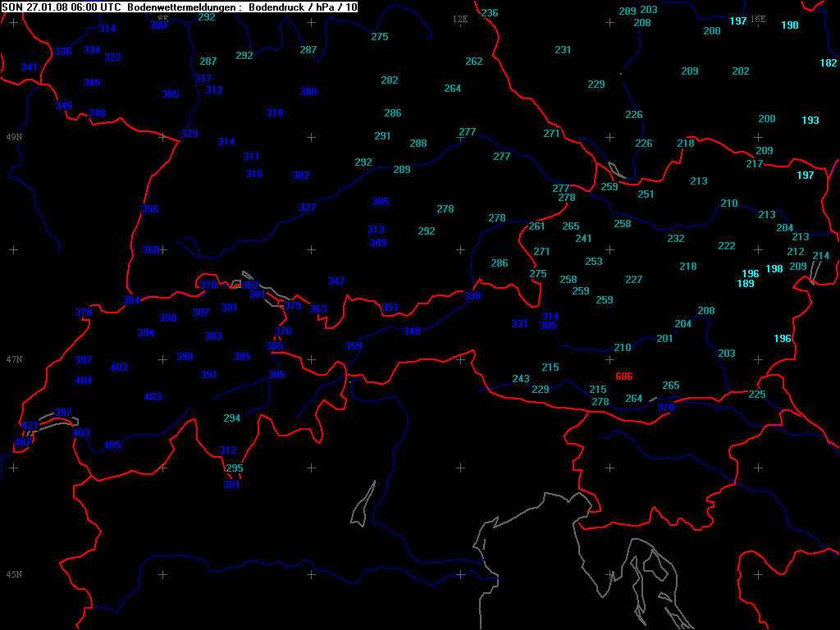Select the teal 294 station value
This screenshot has height=630, width=840.
click(x=232, y=418)
